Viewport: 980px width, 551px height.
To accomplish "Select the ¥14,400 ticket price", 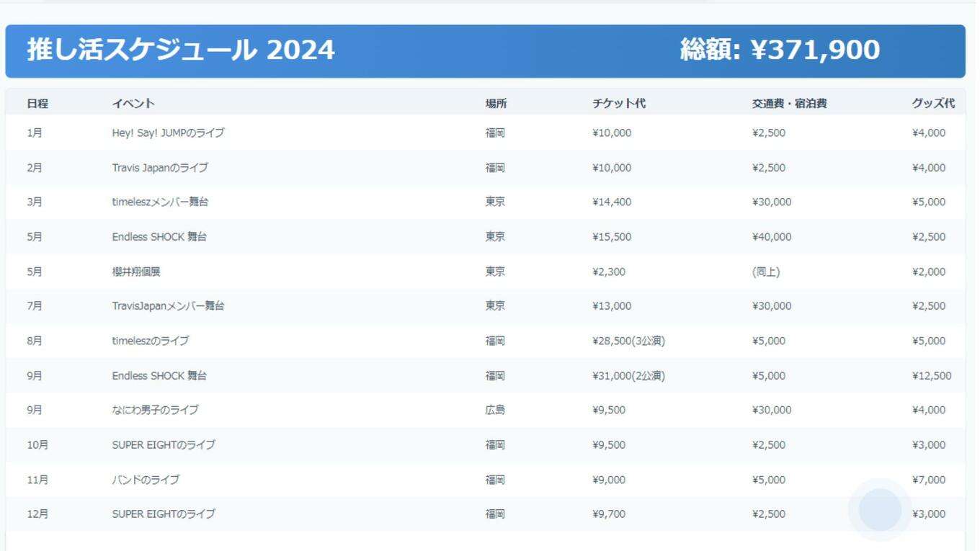I will 612,202.
